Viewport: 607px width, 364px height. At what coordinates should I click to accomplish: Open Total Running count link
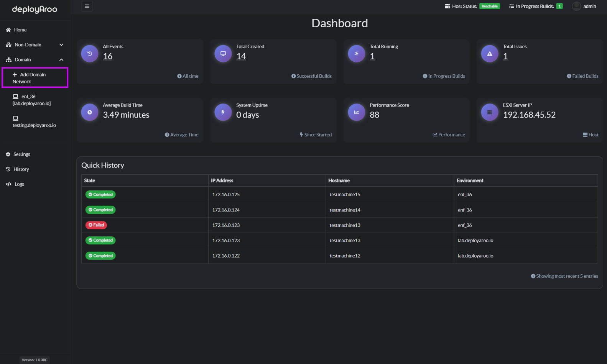372,56
